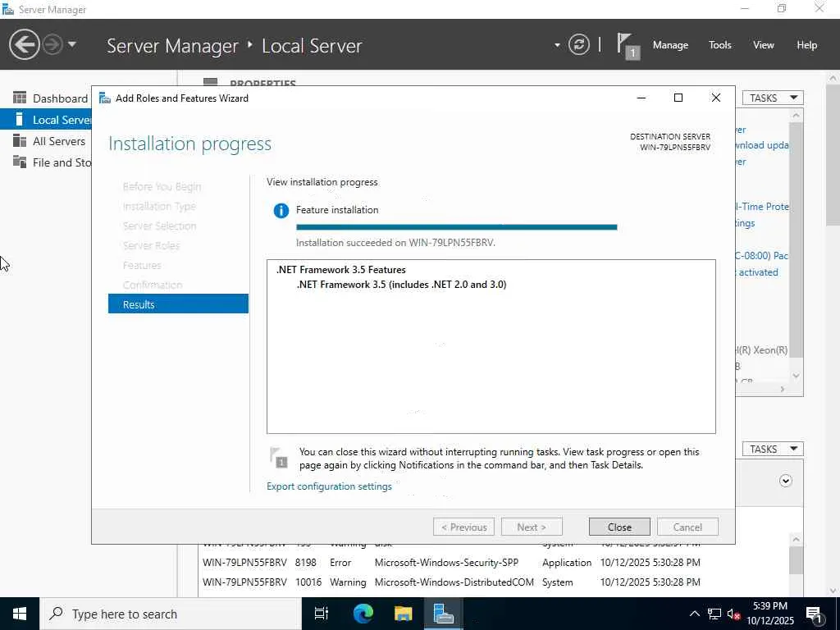The image size is (840, 630).
Task: Expand the Events filter chevron button
Action: pyautogui.click(x=785, y=481)
